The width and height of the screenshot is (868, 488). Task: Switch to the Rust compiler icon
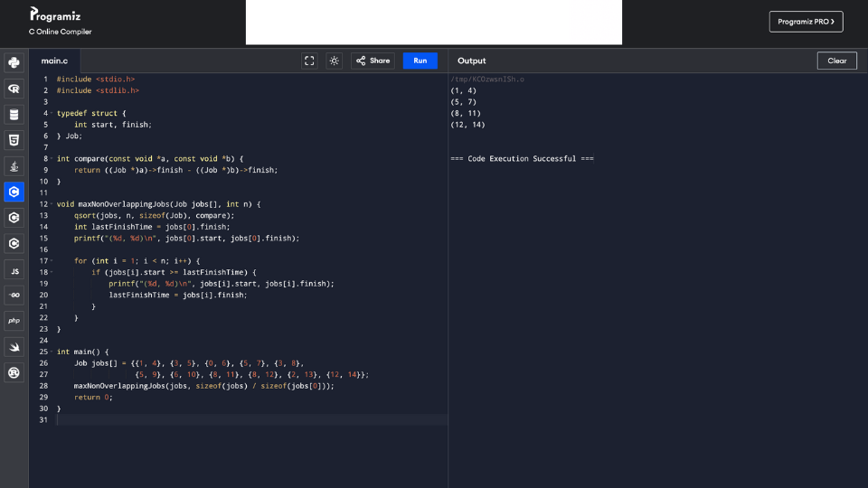(14, 372)
